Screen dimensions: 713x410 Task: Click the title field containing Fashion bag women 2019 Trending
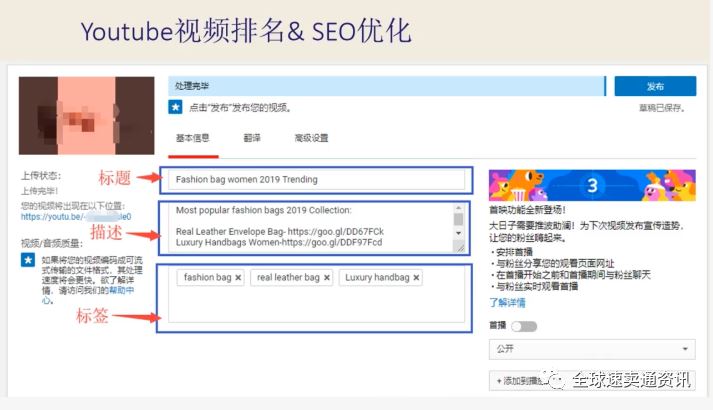(x=316, y=180)
